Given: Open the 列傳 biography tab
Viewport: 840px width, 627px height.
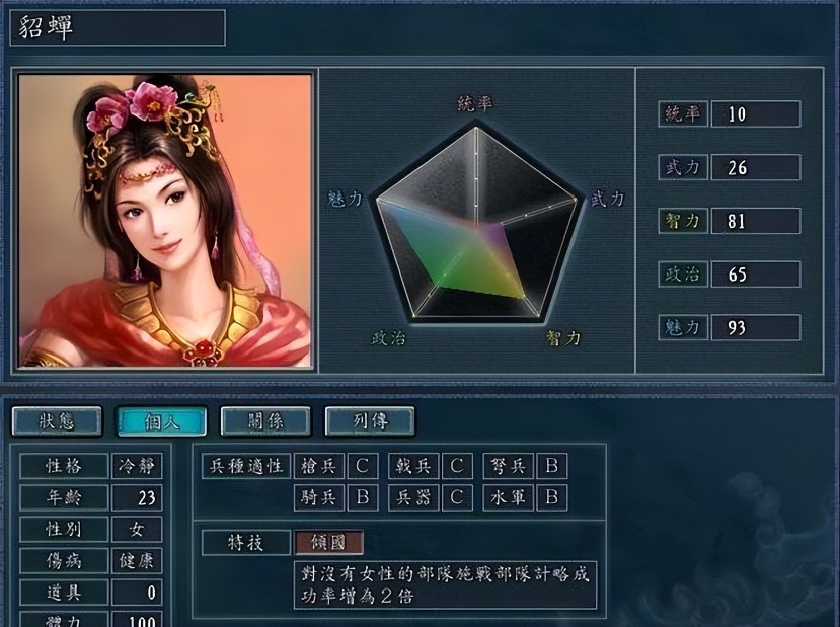Looking at the screenshot, I should 369,421.
